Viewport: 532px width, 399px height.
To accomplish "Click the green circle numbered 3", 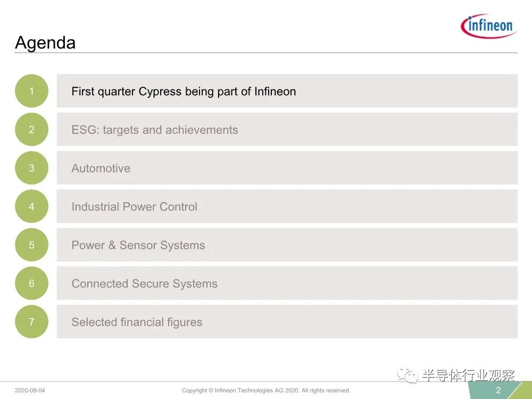I will [x=31, y=168].
